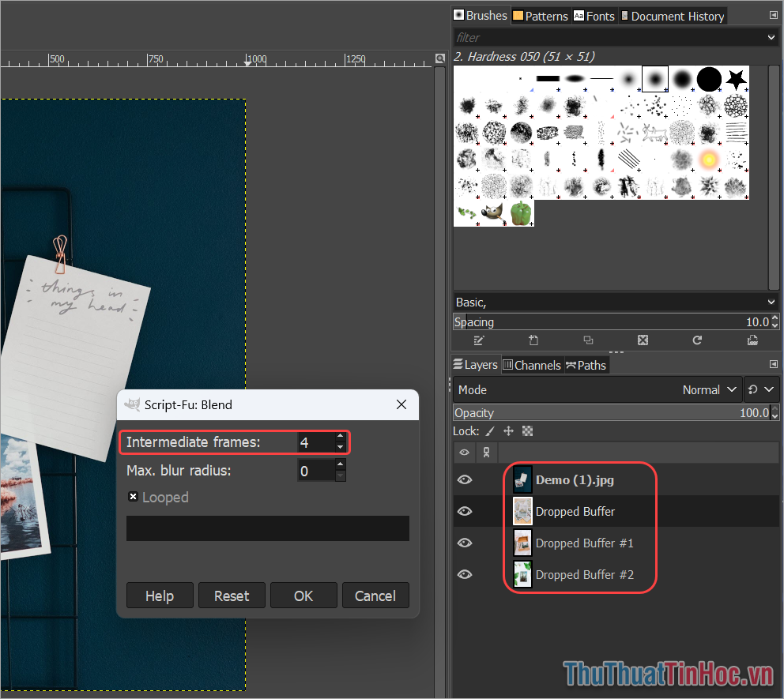Reset the Blend dialog values

pos(232,596)
